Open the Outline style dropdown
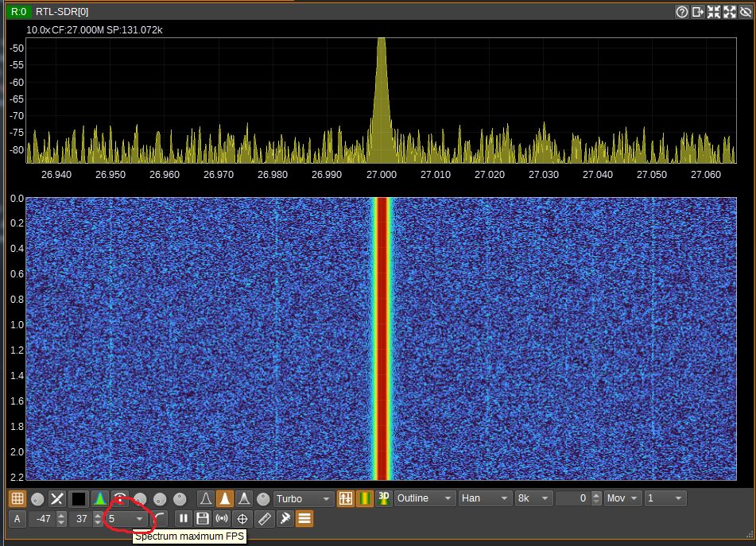This screenshot has height=546, width=756. [x=425, y=498]
